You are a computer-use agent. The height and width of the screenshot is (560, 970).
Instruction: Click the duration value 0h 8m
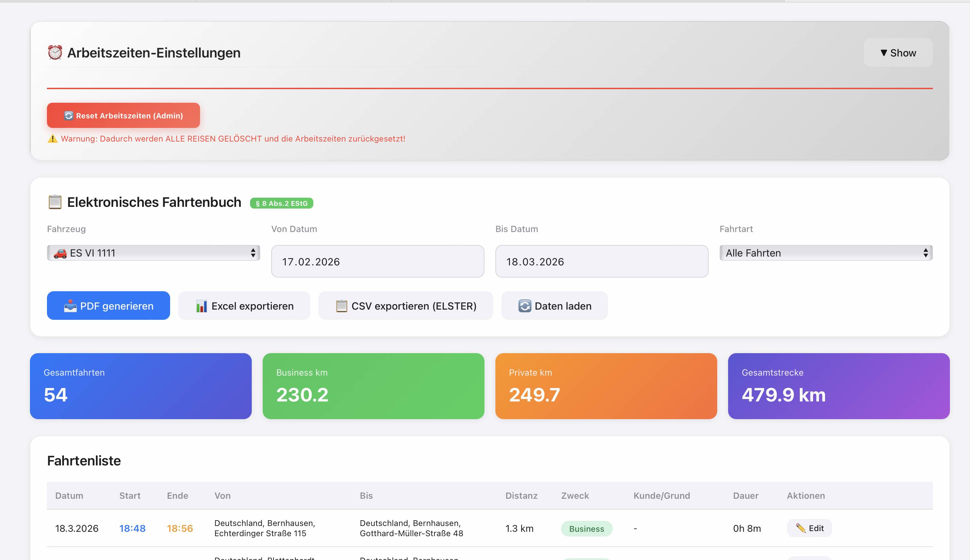point(747,528)
